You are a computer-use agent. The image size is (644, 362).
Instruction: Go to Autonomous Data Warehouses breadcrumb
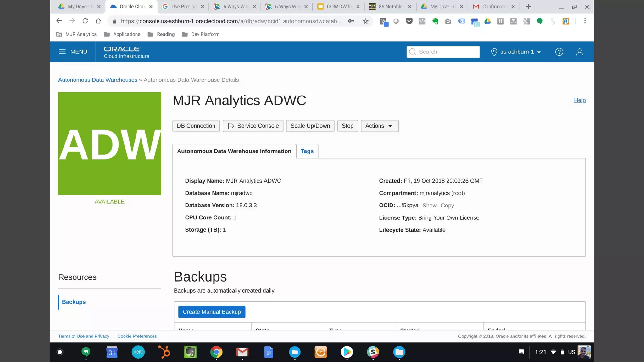pyautogui.click(x=97, y=80)
